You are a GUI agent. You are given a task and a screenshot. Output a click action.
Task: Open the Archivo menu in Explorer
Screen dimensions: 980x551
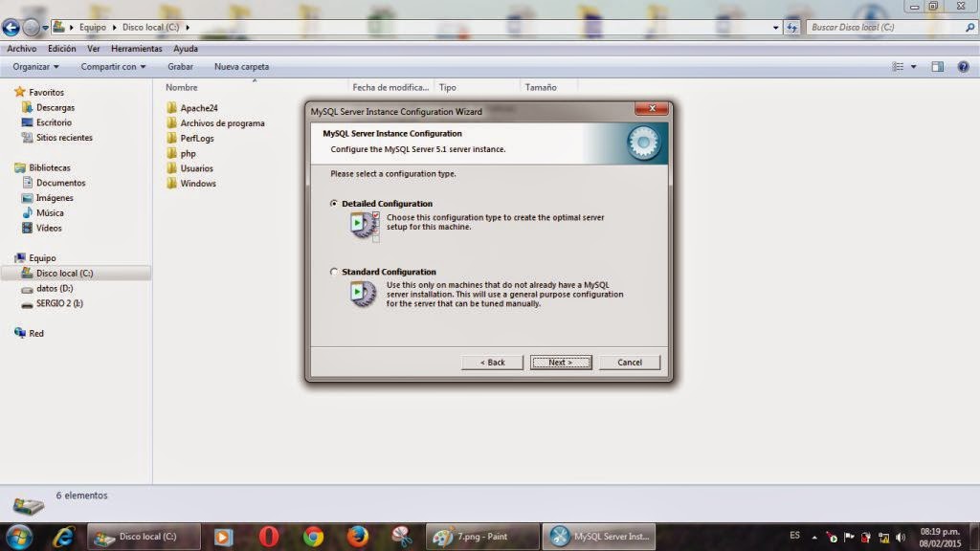pos(22,49)
